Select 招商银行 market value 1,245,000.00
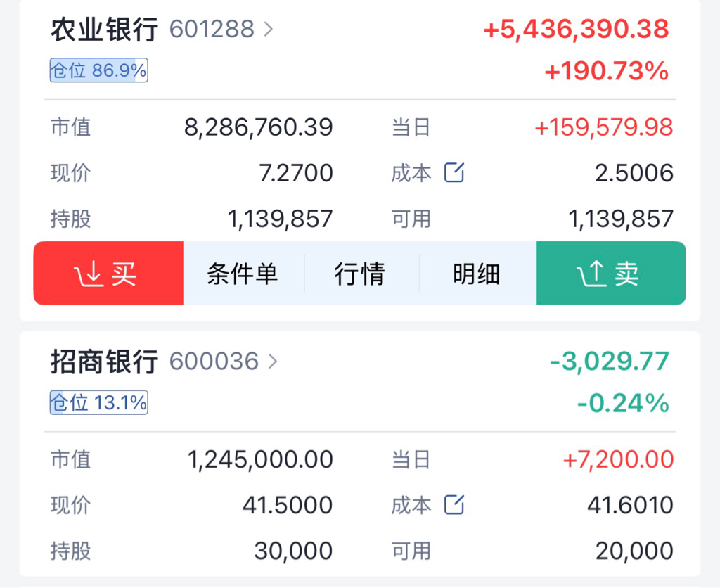720x588 pixels. click(x=260, y=460)
